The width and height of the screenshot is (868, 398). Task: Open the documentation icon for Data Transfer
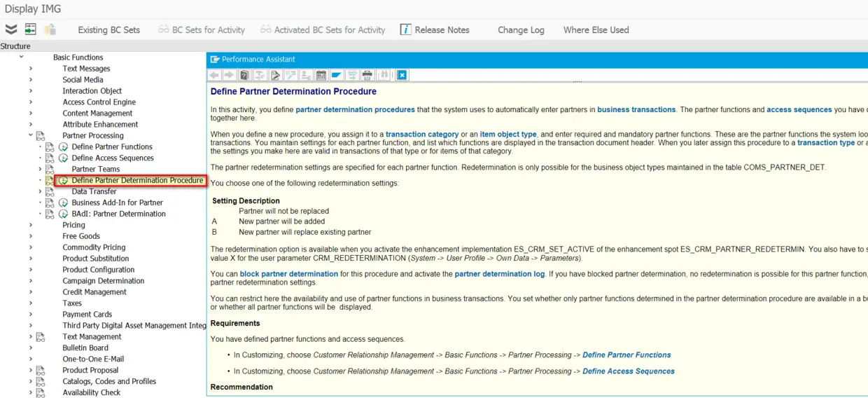(x=50, y=191)
